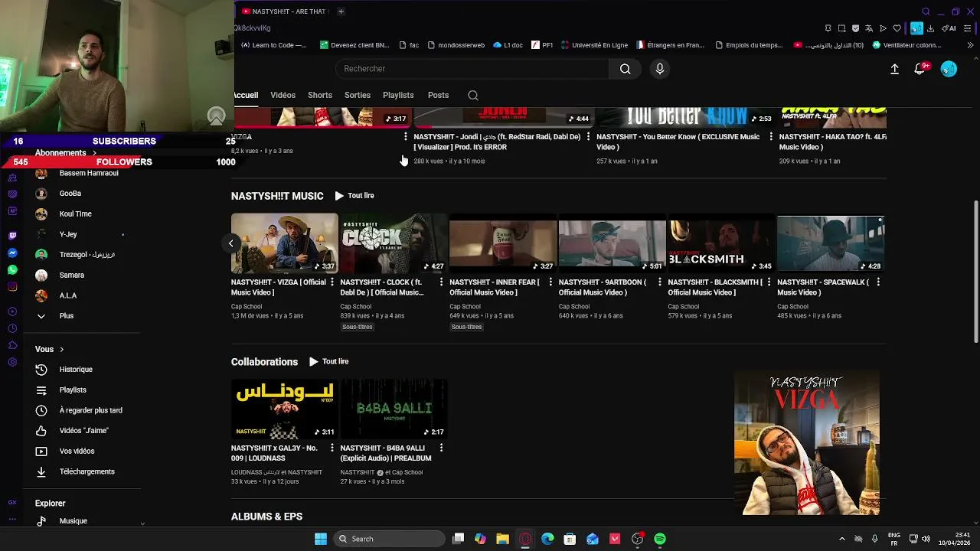Open File Explorer from the taskbar
Screen dimensions: 980x551
point(502,539)
